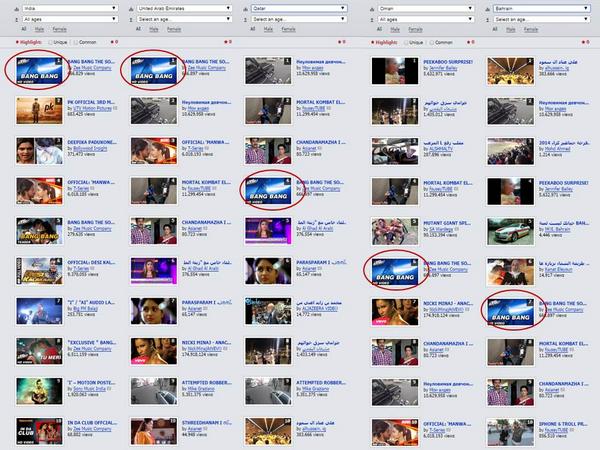Open IPHONE 6 TROLL PR... title in Bahrain column

tap(563, 424)
